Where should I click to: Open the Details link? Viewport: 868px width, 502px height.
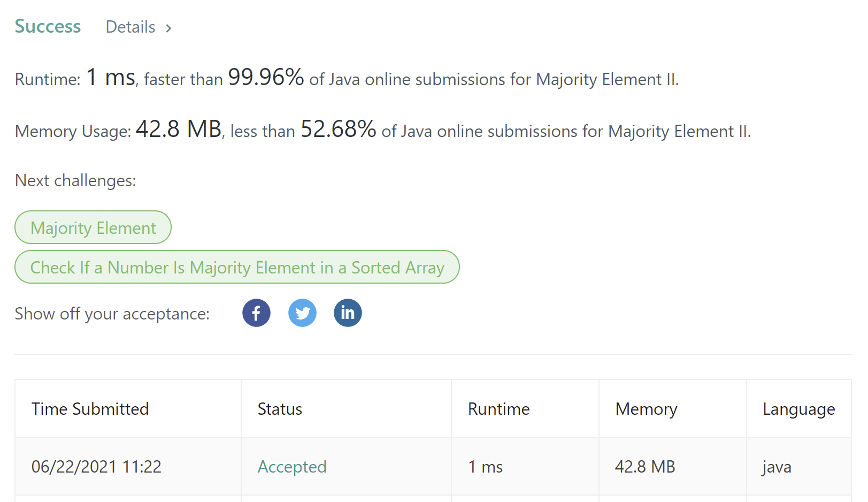point(130,27)
